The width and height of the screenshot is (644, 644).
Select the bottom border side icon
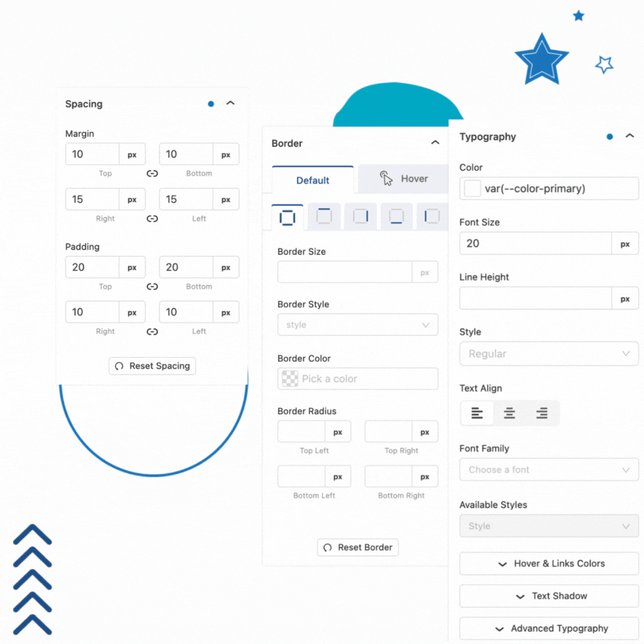[397, 217]
